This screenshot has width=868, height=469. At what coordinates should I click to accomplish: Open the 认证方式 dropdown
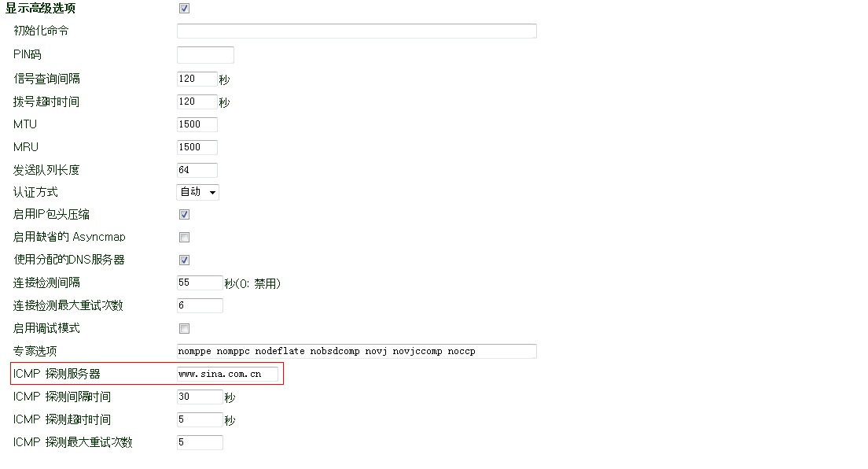197,192
